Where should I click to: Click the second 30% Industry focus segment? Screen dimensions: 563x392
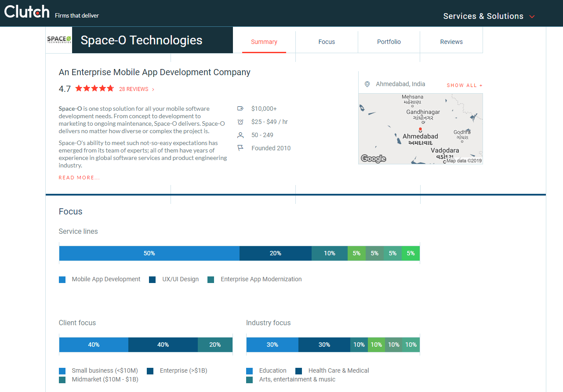pyautogui.click(x=324, y=345)
